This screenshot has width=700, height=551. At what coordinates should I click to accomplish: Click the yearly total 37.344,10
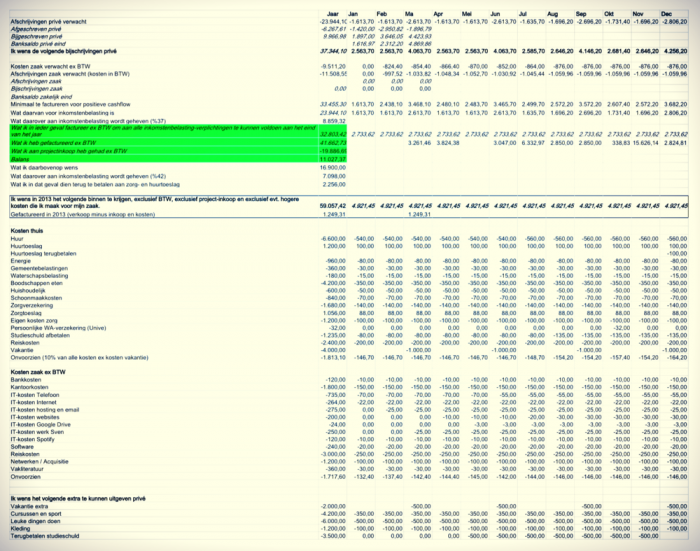point(333,51)
